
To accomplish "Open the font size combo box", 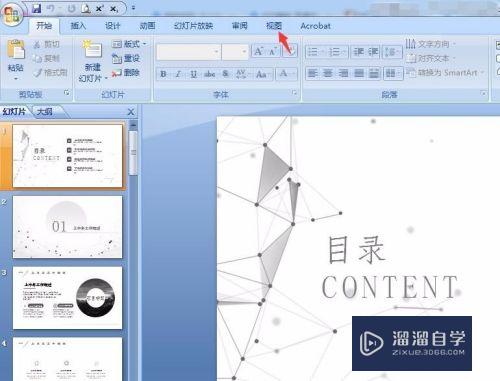I will (236, 52).
